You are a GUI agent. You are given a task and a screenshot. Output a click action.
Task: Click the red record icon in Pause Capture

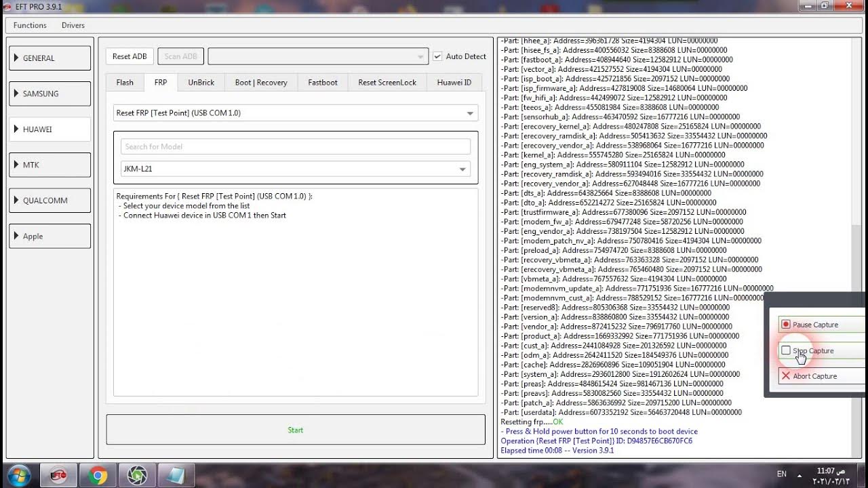point(786,325)
